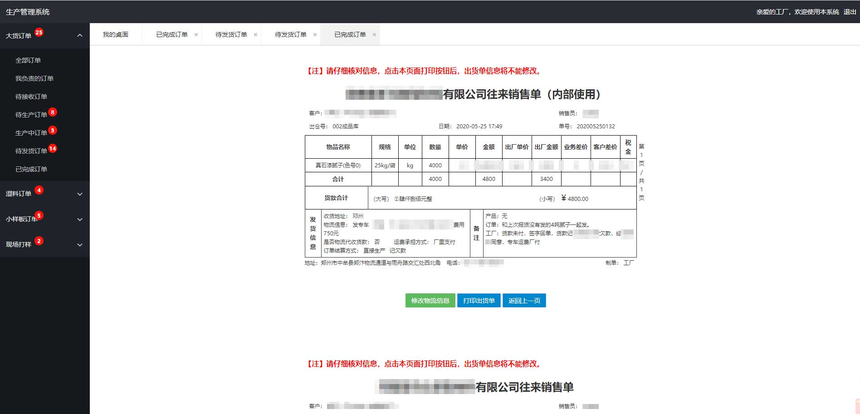Switch to the second 待发货订单 tab

(x=288, y=35)
